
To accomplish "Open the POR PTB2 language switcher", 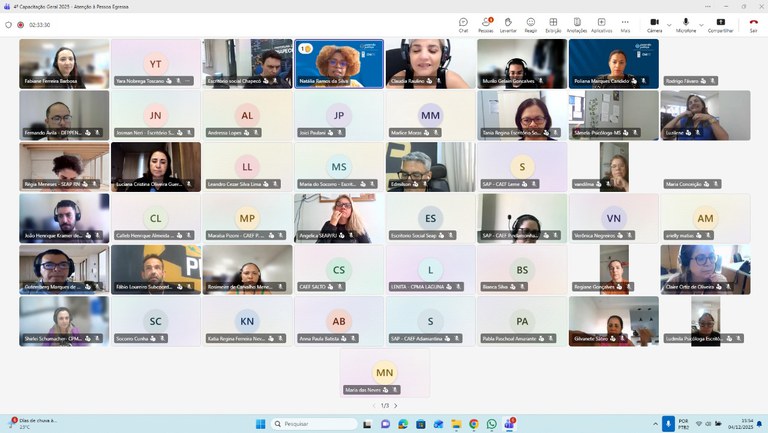I will click(683, 424).
